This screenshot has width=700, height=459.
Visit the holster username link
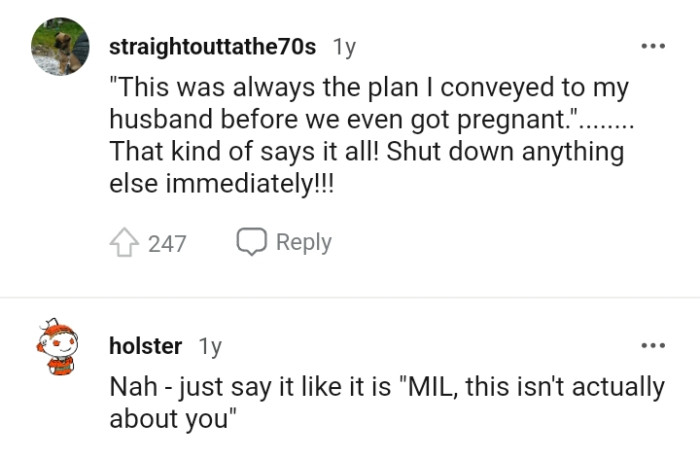145,346
